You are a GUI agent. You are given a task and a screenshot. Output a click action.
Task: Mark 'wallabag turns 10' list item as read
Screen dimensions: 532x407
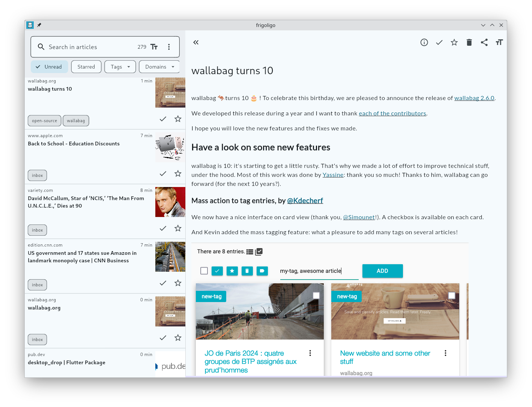(x=163, y=119)
